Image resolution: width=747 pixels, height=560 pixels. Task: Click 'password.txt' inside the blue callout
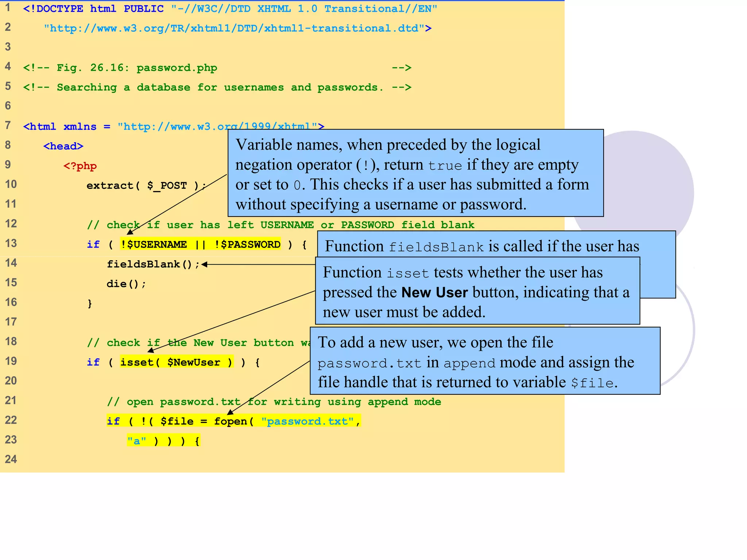(x=369, y=363)
